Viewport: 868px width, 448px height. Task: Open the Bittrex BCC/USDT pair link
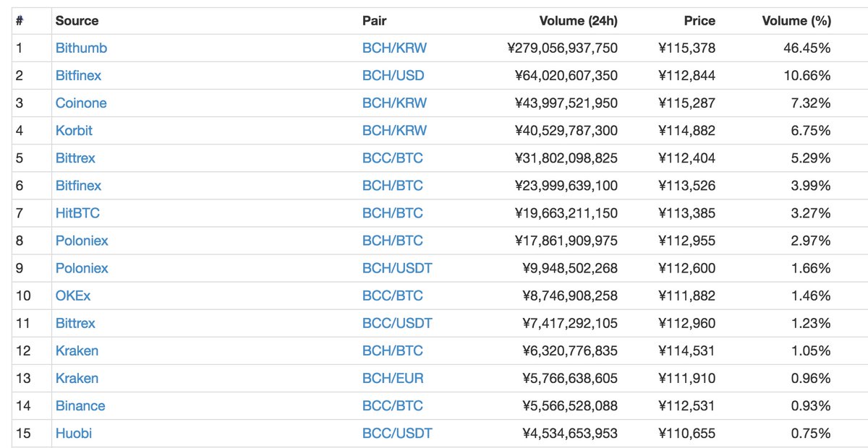397,323
